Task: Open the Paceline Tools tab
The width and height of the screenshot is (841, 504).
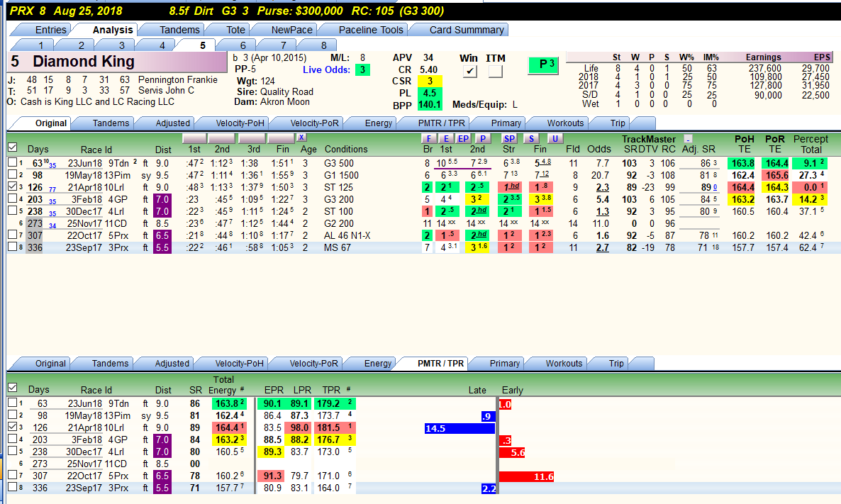Action: coord(371,30)
